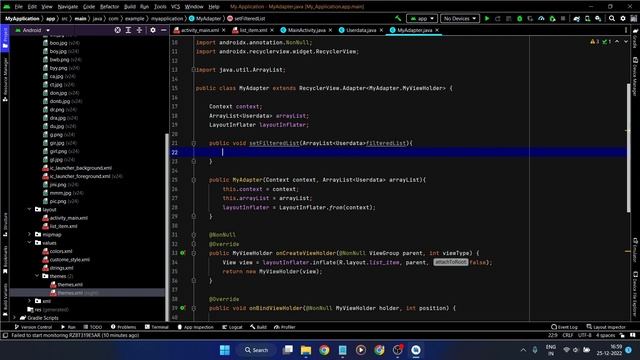The image size is (640, 360).
Task: Toggle the Device Manager right side tab
Action: [x=635, y=76]
